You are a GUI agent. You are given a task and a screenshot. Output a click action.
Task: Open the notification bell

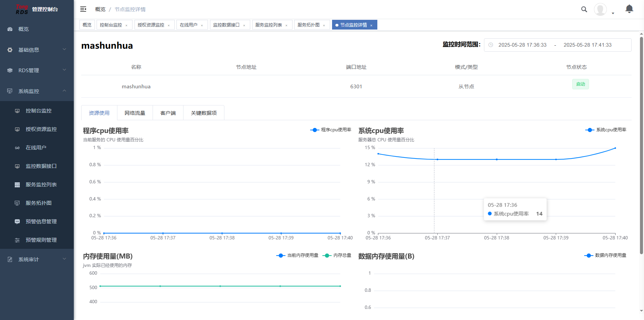pos(629,9)
